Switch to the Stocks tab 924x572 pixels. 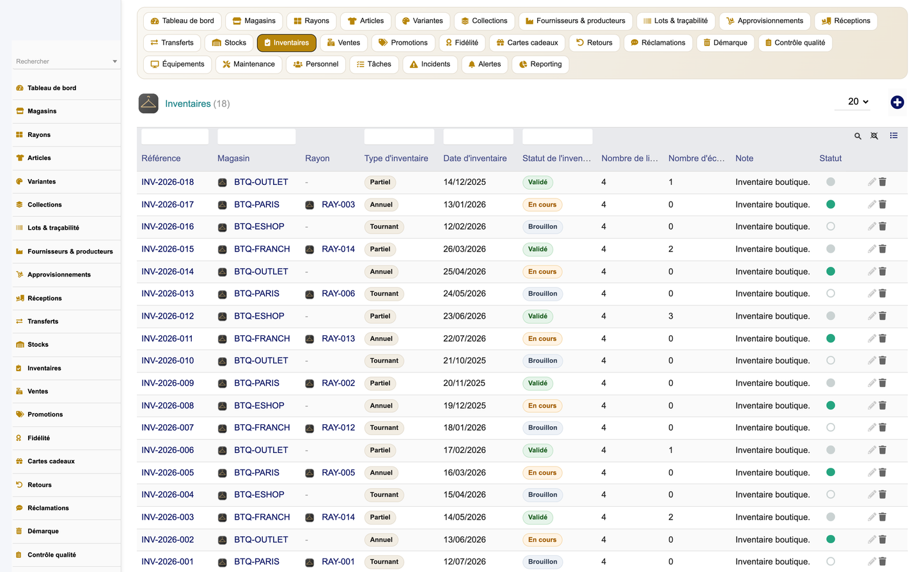pos(229,43)
